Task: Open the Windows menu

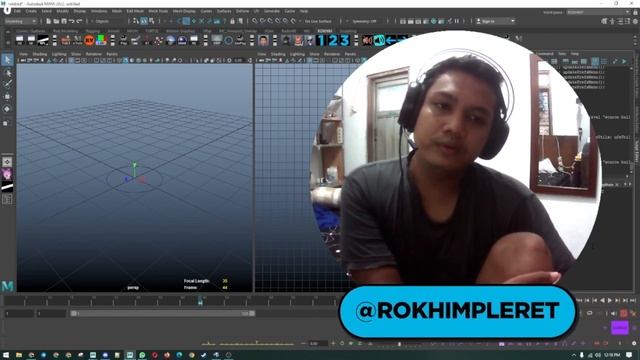Action: coord(99,11)
